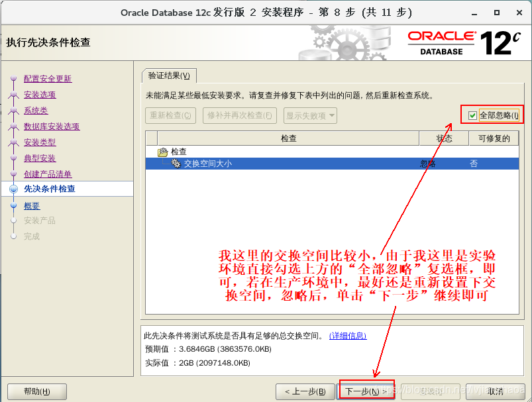
Task: Open the 系统类 step
Action: click(x=36, y=111)
